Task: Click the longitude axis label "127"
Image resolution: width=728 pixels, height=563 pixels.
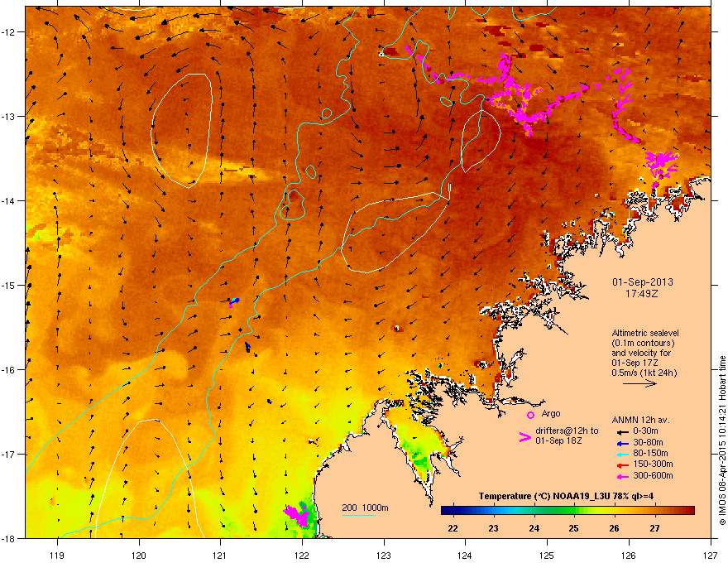Action: point(711,556)
